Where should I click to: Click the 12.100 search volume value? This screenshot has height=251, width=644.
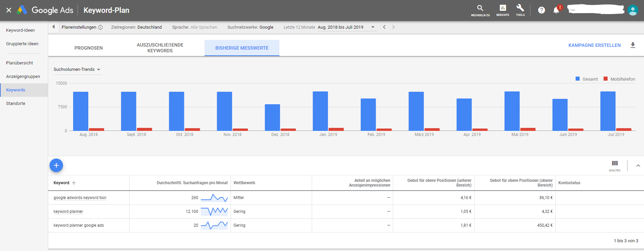pos(192,212)
